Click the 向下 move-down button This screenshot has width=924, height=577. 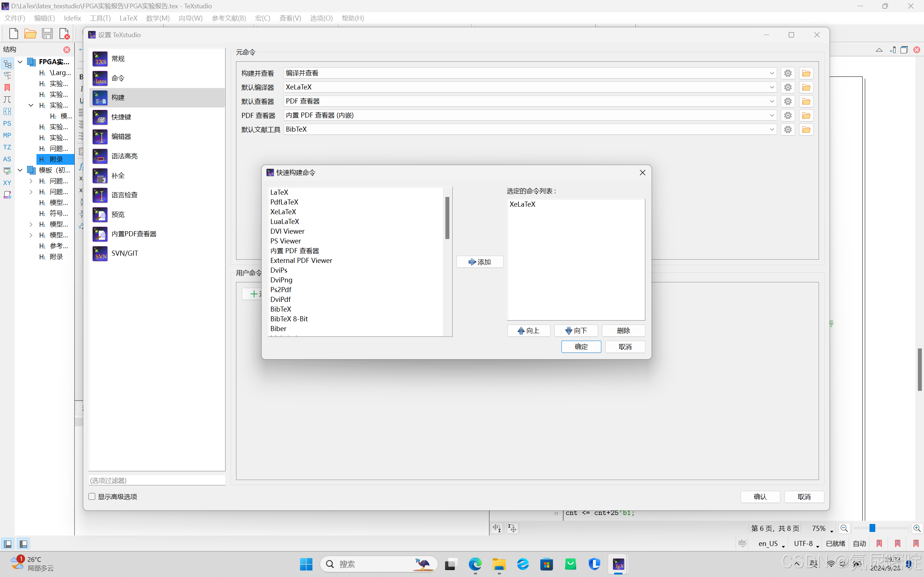pyautogui.click(x=576, y=330)
